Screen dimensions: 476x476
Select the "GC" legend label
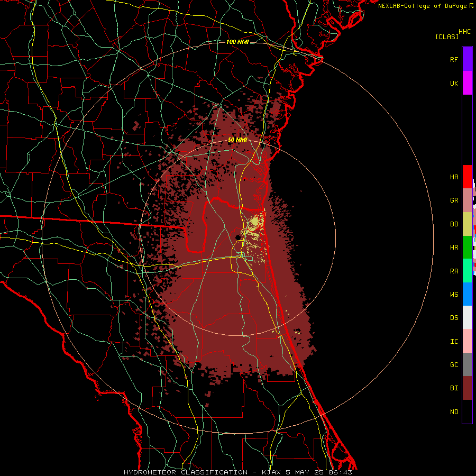[x=454, y=365]
